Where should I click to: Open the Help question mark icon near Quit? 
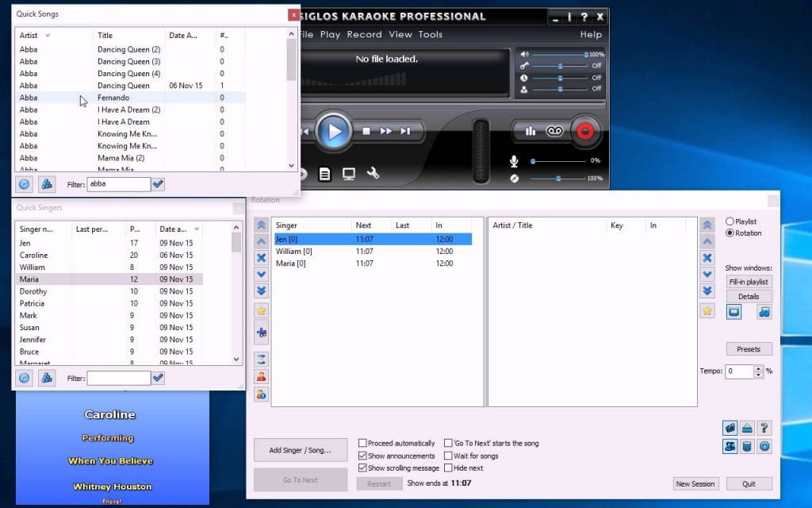(x=764, y=428)
